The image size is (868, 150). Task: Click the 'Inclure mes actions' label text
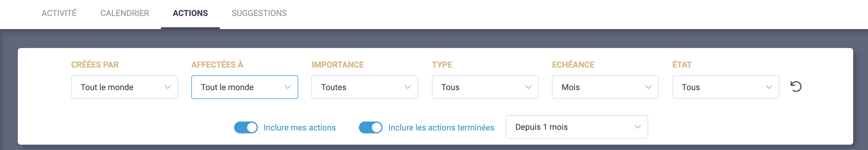click(x=299, y=127)
